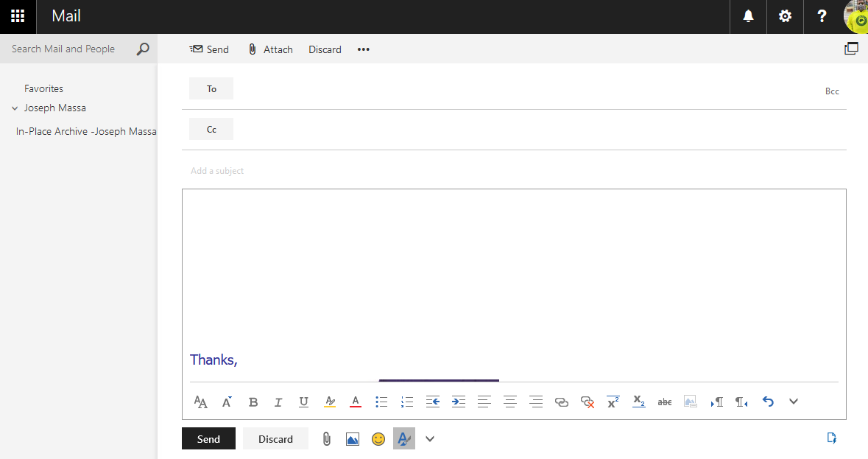Attach a file with the paperclip icon
The width and height of the screenshot is (868, 459).
(x=326, y=438)
